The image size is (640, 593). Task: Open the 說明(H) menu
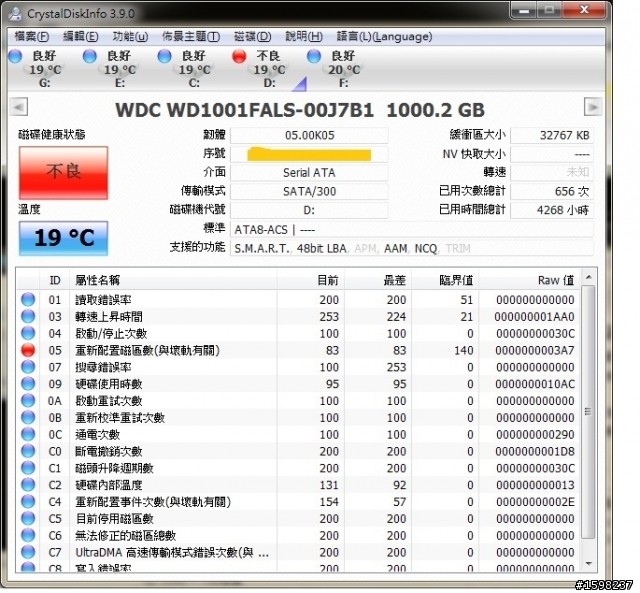point(304,37)
